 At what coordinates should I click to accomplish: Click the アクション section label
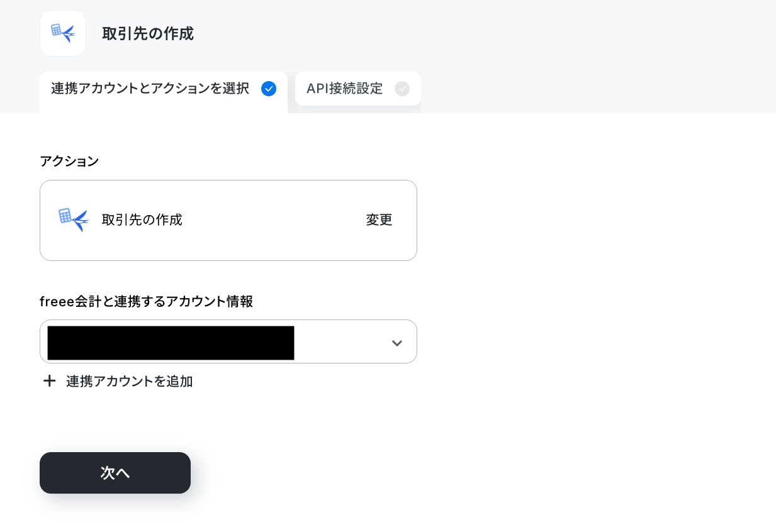click(69, 161)
